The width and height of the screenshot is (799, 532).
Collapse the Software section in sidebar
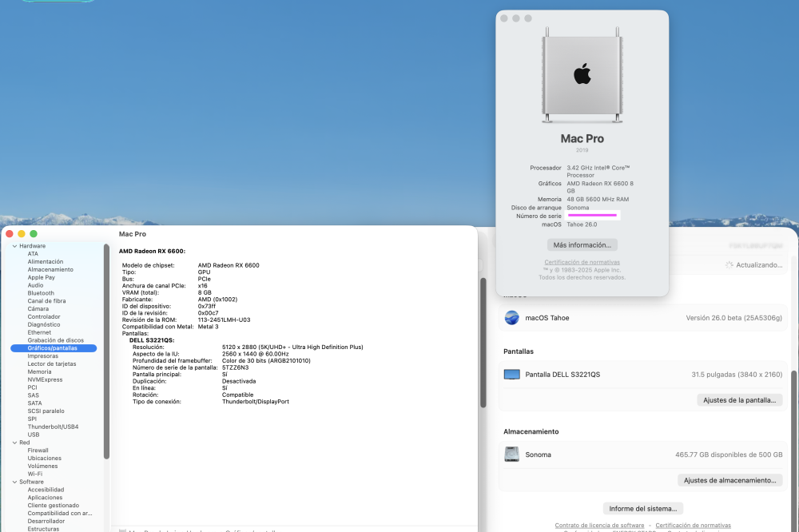14,482
